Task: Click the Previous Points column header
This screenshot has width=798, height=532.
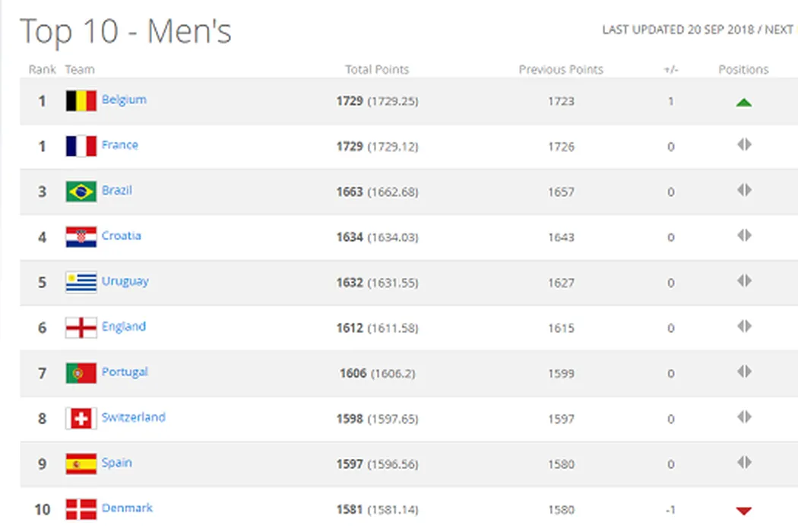Action: [561, 69]
